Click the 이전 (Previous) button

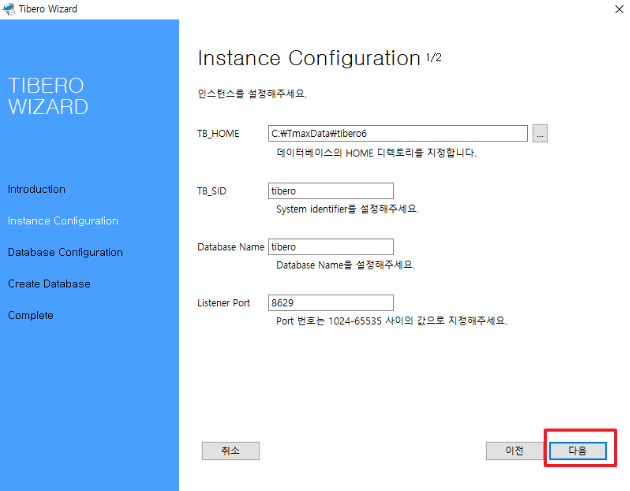(515, 451)
